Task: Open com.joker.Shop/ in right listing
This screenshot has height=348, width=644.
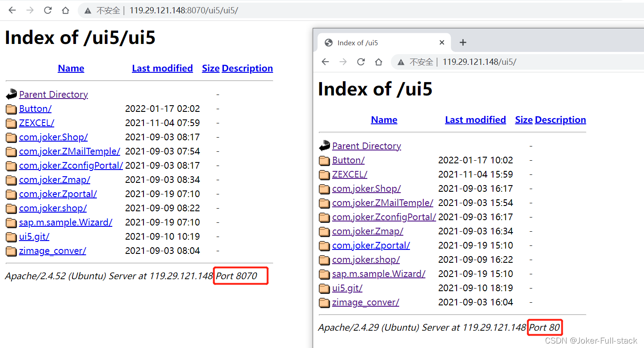Action: click(366, 189)
